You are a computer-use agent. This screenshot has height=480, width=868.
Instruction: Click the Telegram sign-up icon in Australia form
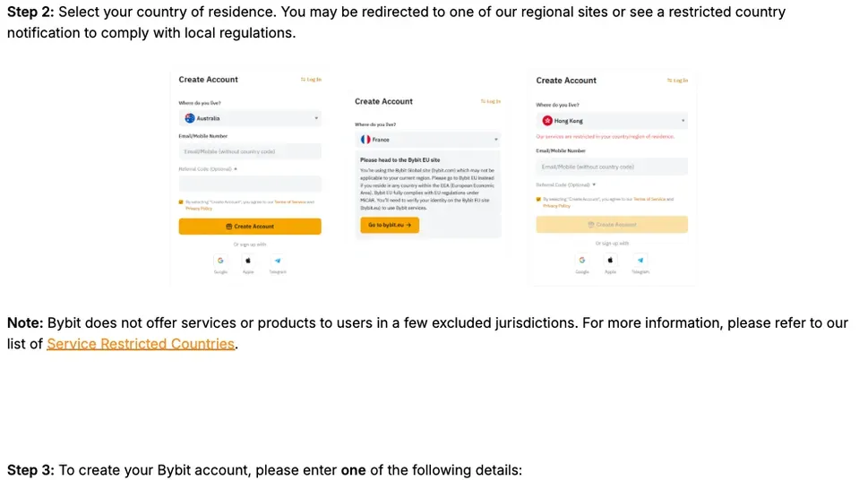coord(278,261)
